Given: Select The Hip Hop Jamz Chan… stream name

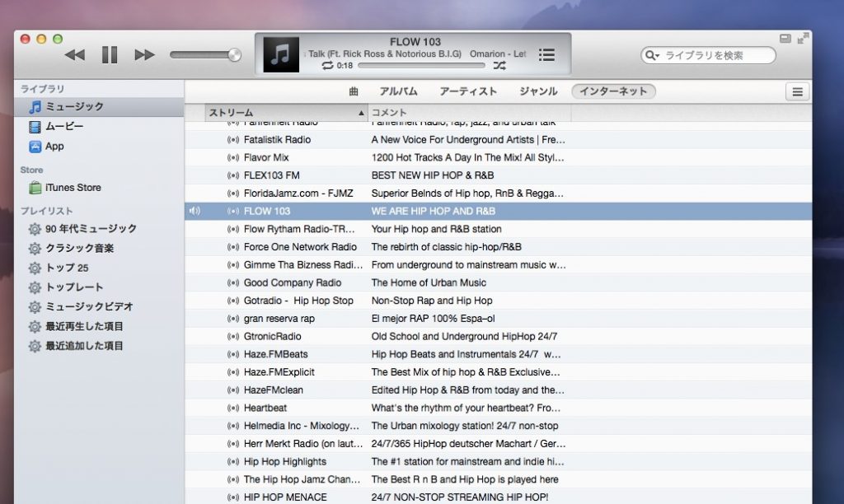Looking at the screenshot, I should tap(302, 479).
